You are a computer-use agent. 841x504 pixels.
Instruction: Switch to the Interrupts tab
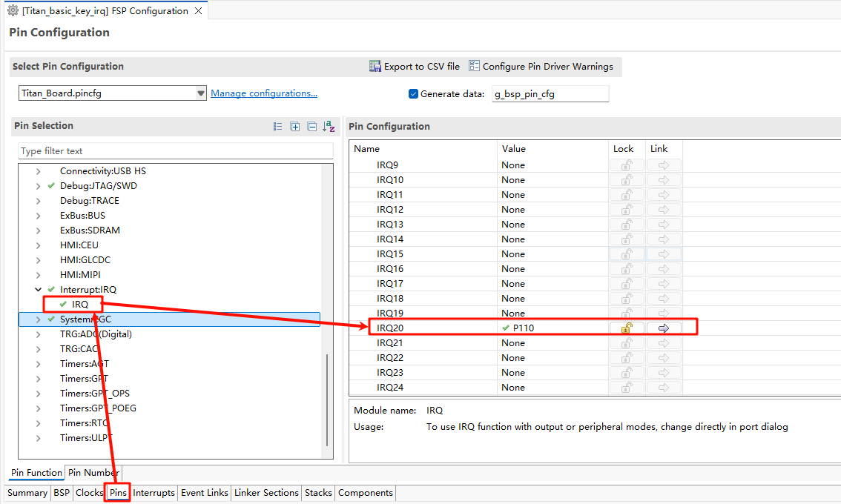pos(154,493)
